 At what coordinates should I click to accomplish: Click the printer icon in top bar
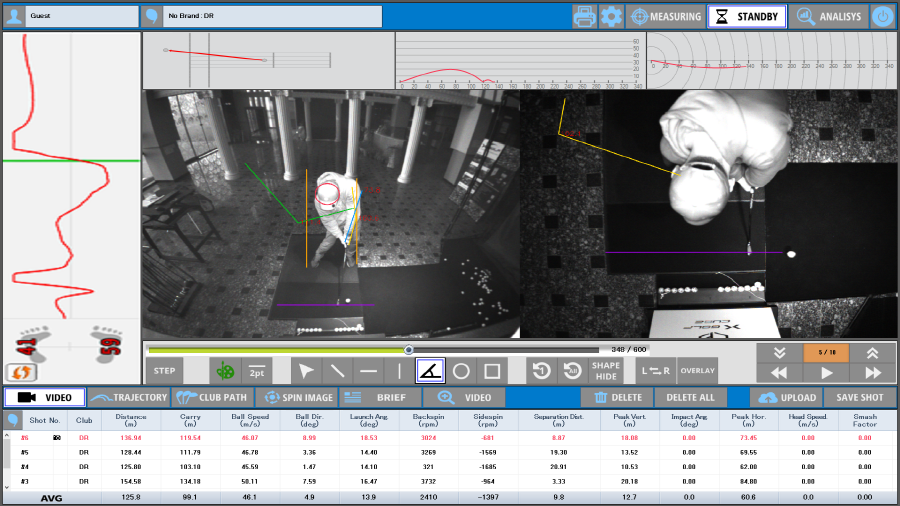[584, 16]
